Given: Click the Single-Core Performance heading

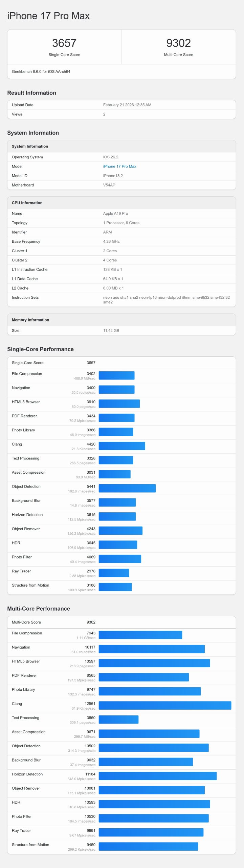Looking at the screenshot, I should [41, 349].
